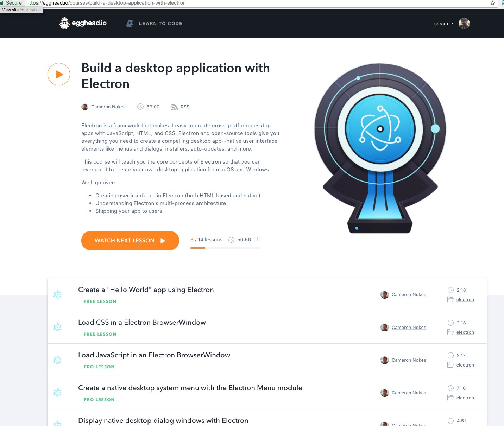Image resolution: width=504 pixels, height=426 pixels.
Task: Click the Electron course illustration
Action: point(380,148)
